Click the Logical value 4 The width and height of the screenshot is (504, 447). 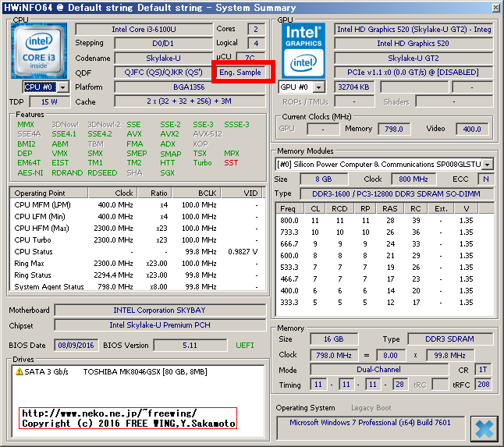click(x=256, y=43)
